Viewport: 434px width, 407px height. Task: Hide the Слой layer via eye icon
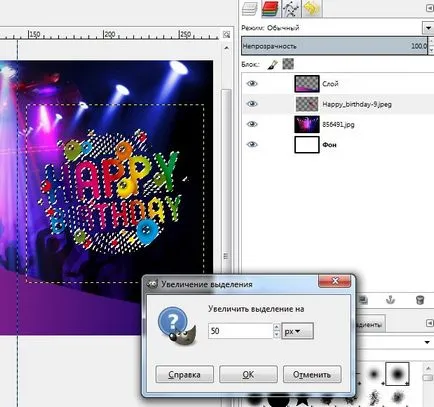click(252, 83)
